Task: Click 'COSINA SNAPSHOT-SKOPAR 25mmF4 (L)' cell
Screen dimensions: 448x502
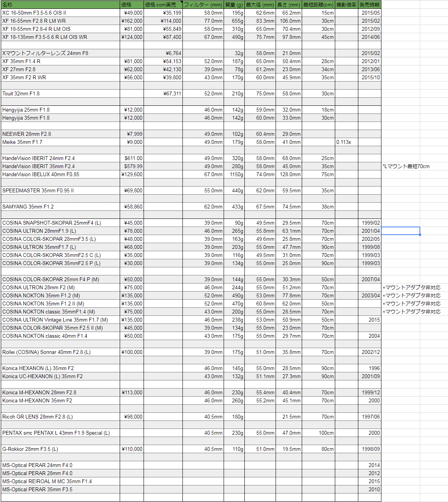Action: pos(60,223)
